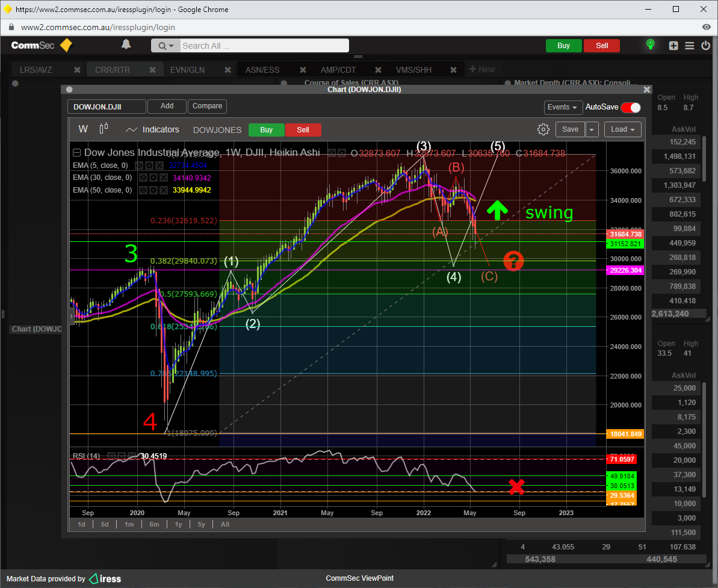Open the notifications bell icon
The height and width of the screenshot is (588, 718).
click(126, 45)
